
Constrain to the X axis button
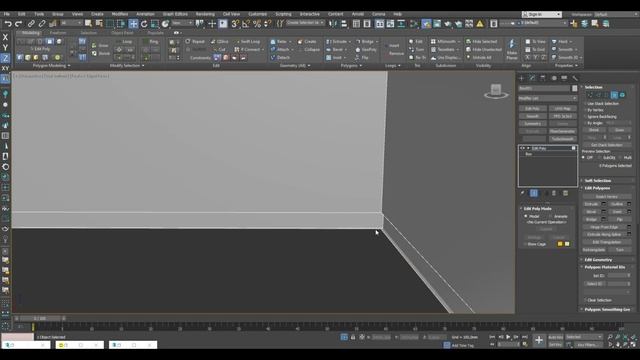(x=5, y=37)
